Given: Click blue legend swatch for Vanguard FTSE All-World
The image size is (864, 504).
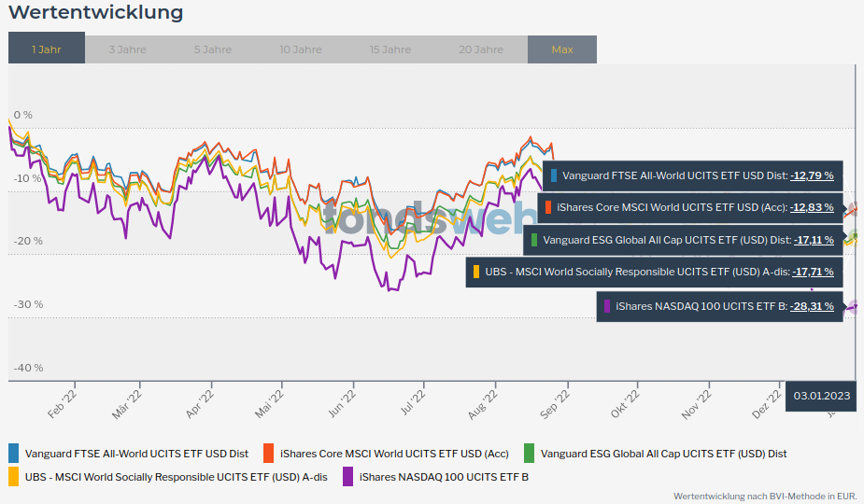Looking at the screenshot, I should (x=14, y=454).
